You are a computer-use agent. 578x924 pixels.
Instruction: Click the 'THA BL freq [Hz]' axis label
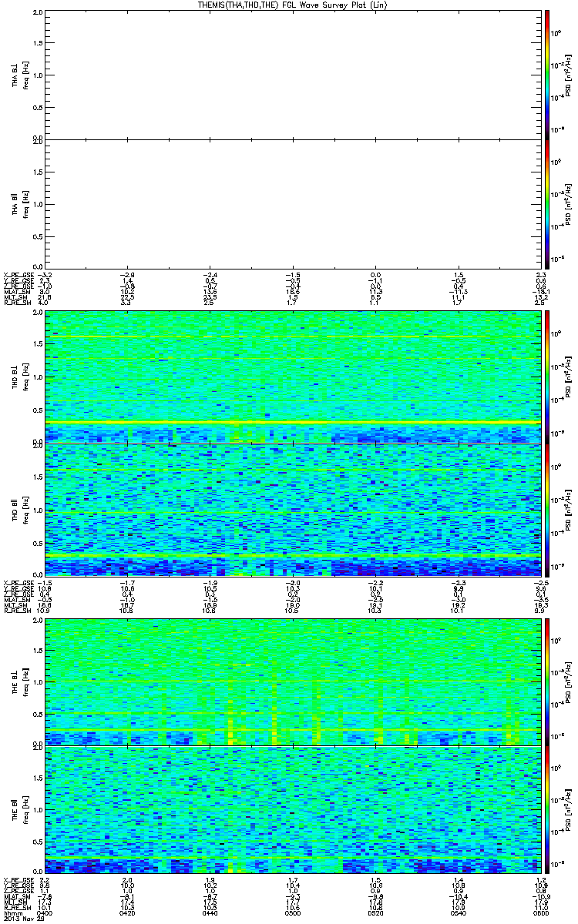pos(20,75)
